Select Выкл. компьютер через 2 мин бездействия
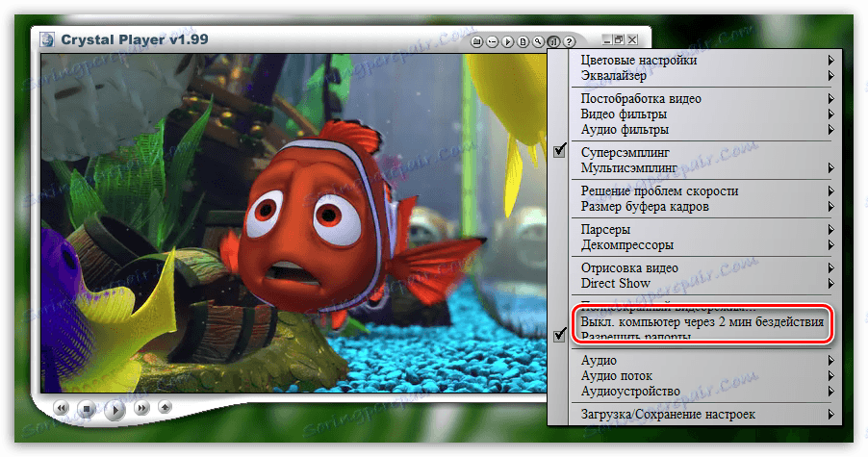Screen dimensions: 868x457 702,322
